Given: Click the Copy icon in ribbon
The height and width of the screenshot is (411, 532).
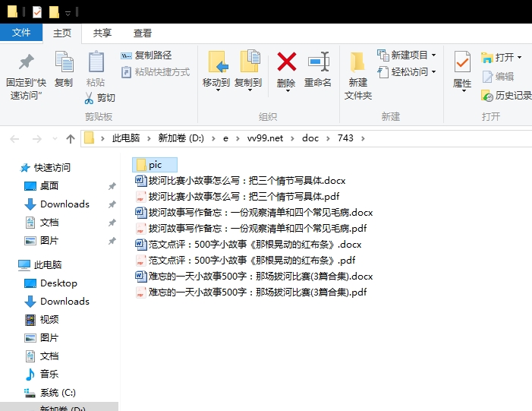Looking at the screenshot, I should (x=64, y=62).
